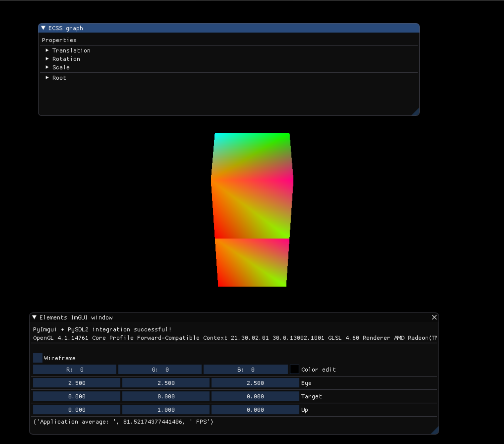Click the rendered gradient cube in viewport

click(x=252, y=209)
